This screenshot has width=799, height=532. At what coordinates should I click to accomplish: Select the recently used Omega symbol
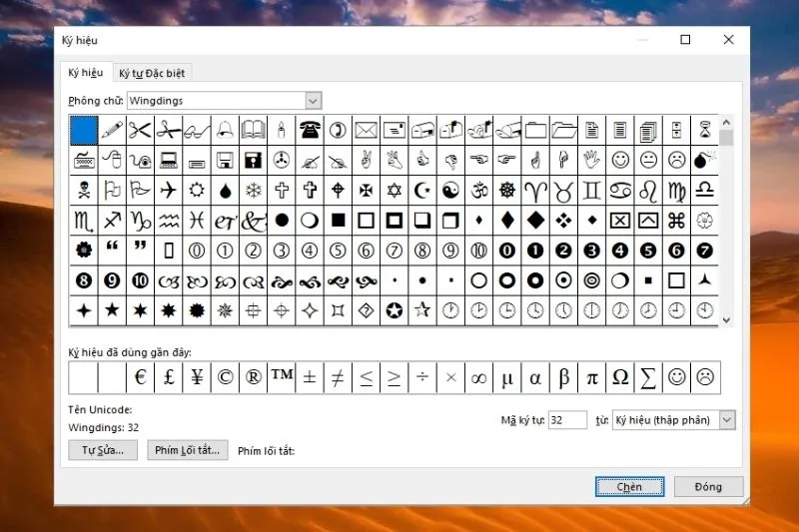coord(620,377)
